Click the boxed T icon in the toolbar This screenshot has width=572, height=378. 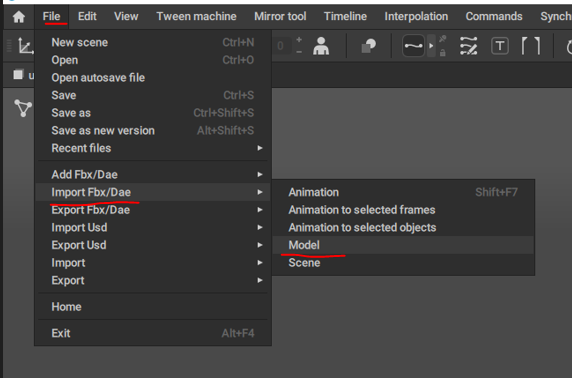click(x=500, y=46)
